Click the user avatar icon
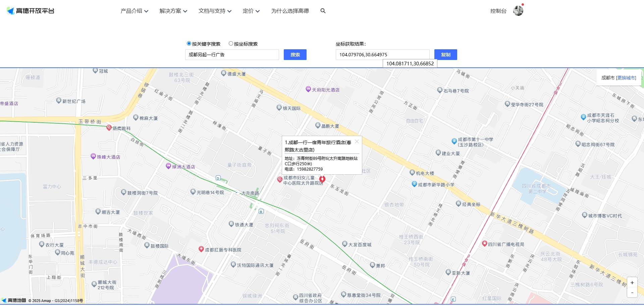Screen dimensions: 644x306 pos(518,10)
